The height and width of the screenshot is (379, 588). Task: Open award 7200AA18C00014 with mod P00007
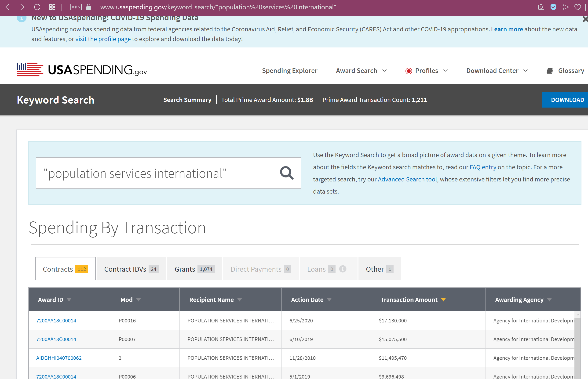click(56, 339)
